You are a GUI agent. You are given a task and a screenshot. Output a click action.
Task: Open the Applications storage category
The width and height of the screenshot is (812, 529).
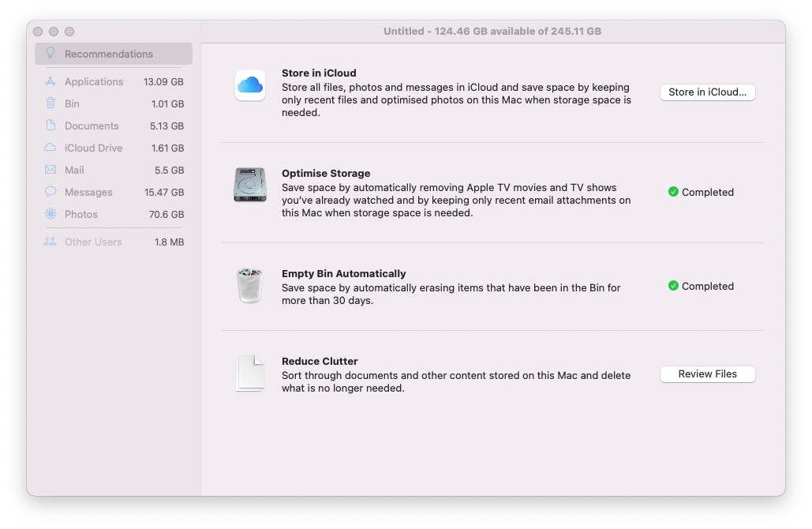[114, 82]
